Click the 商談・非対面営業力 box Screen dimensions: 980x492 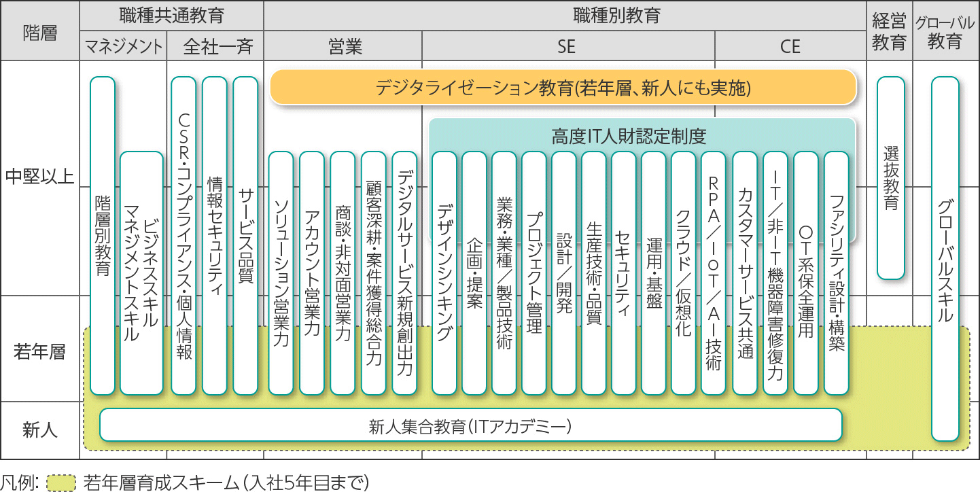pyautogui.click(x=343, y=273)
